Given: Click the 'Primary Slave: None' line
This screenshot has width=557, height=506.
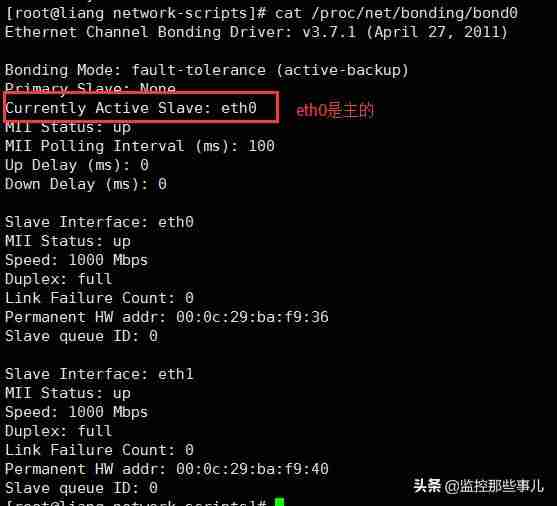Looking at the screenshot, I should coord(90,88).
